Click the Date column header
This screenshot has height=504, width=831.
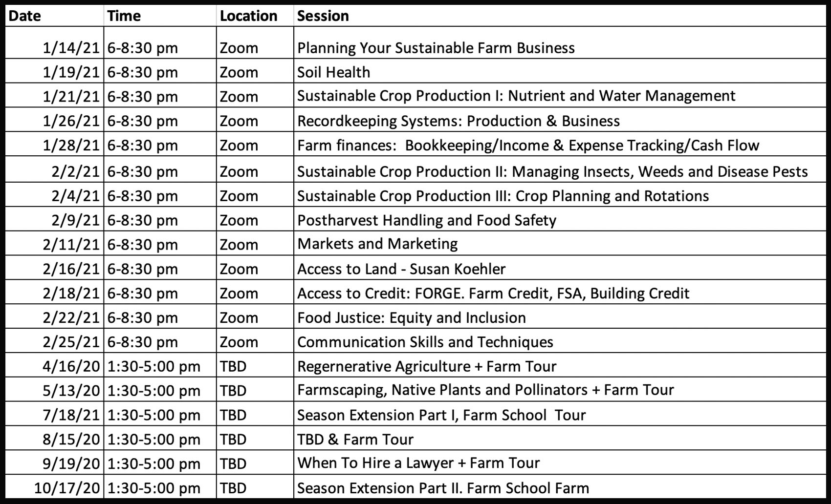pyautogui.click(x=25, y=16)
